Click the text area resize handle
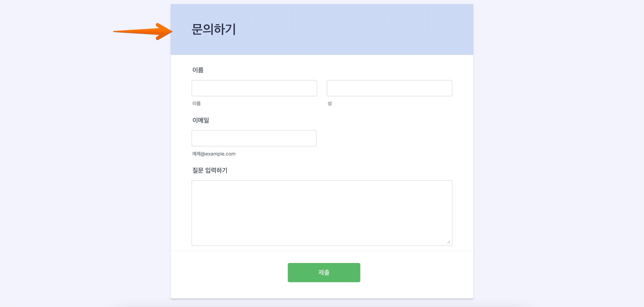The width and height of the screenshot is (644, 307). [449, 242]
